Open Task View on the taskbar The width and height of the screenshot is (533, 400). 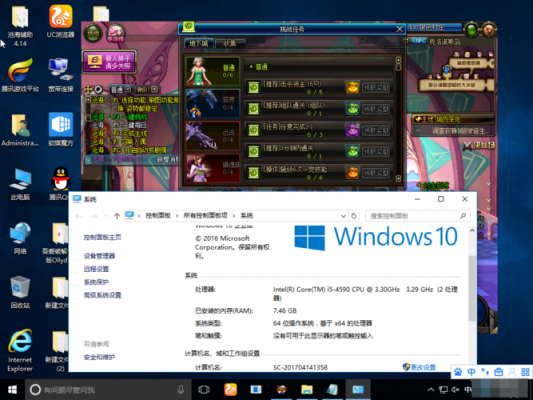point(204,390)
